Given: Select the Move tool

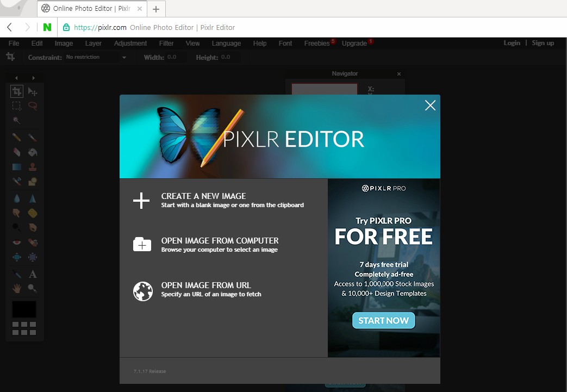Looking at the screenshot, I should pos(33,92).
